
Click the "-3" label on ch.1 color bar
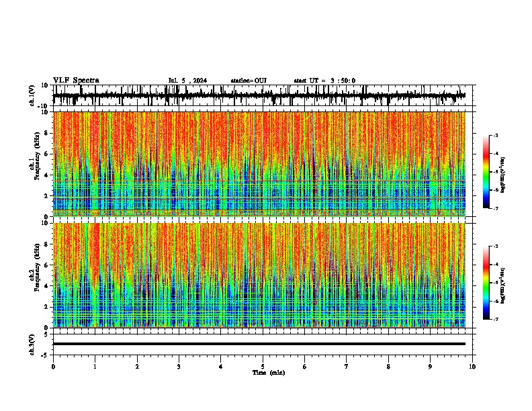click(x=496, y=135)
